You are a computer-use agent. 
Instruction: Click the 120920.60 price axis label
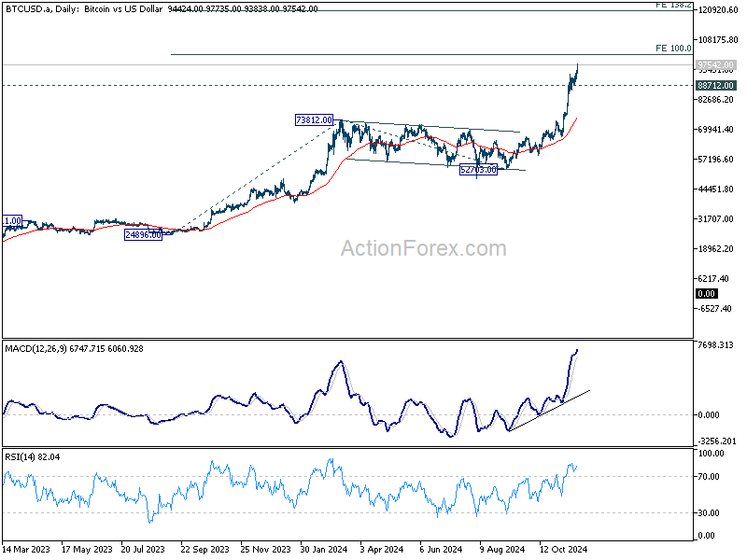[x=717, y=10]
